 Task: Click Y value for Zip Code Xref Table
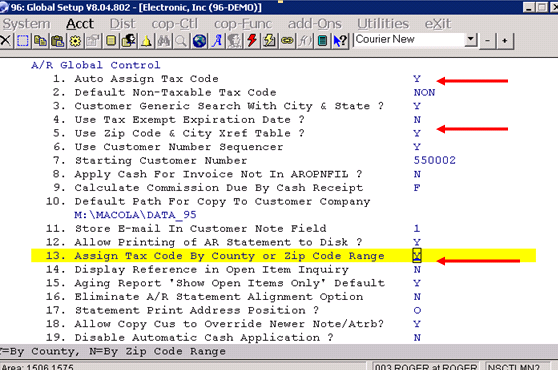click(417, 133)
